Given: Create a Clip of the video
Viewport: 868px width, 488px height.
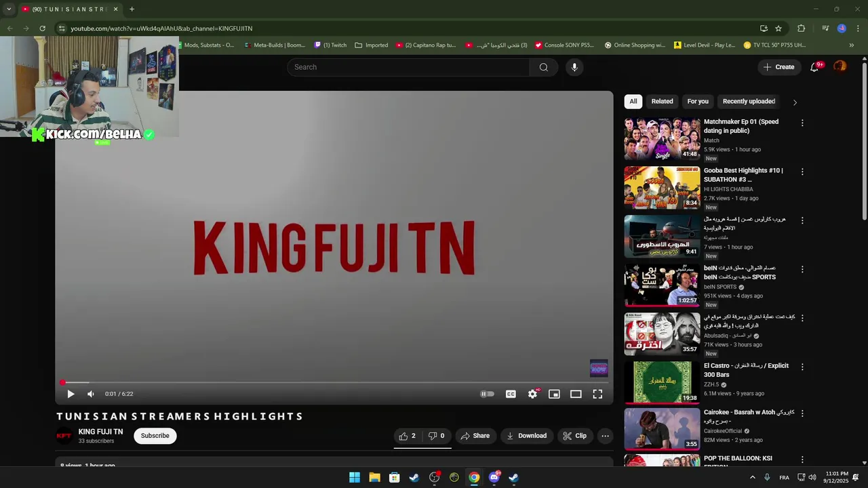Looking at the screenshot, I should tap(574, 436).
